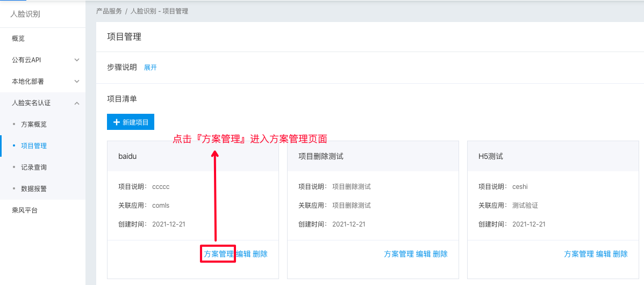Click the 项目管理 page heading
This screenshot has width=644, height=285.
pos(124,37)
